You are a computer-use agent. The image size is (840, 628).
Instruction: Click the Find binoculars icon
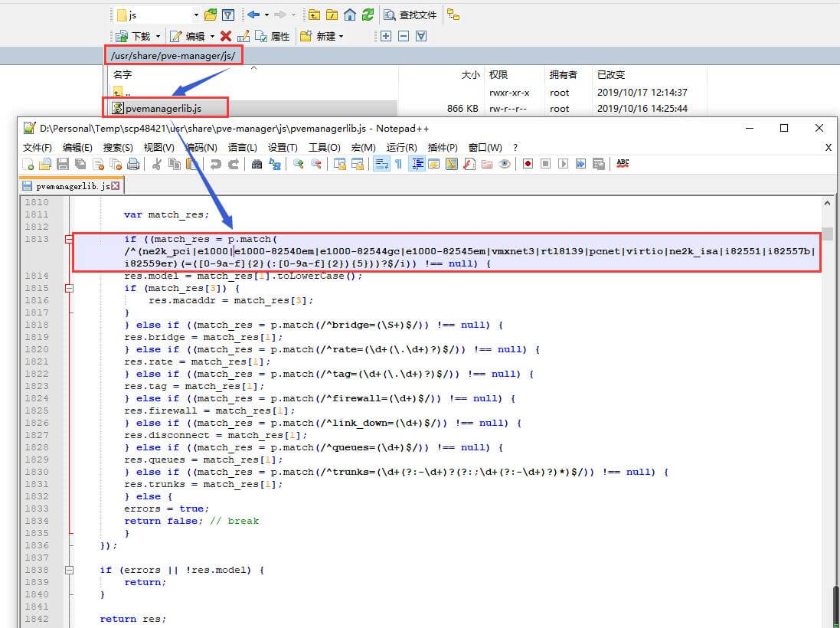click(x=257, y=164)
